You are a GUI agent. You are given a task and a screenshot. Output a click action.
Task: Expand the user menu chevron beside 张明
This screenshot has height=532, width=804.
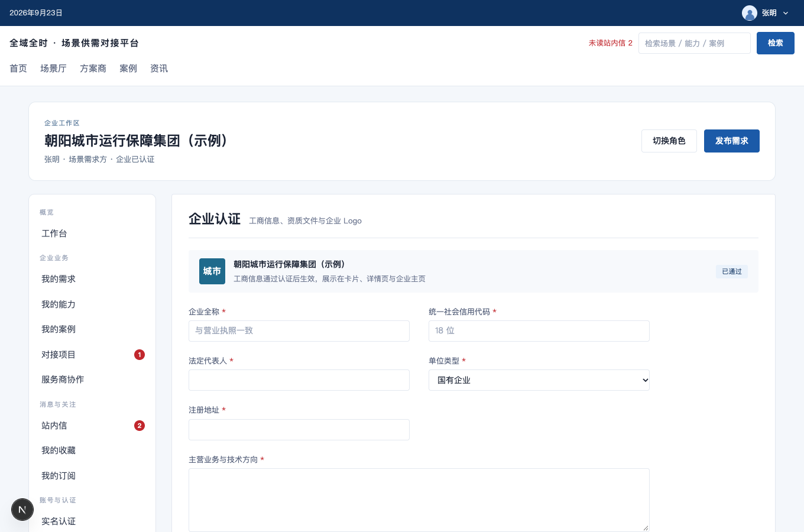pos(786,13)
